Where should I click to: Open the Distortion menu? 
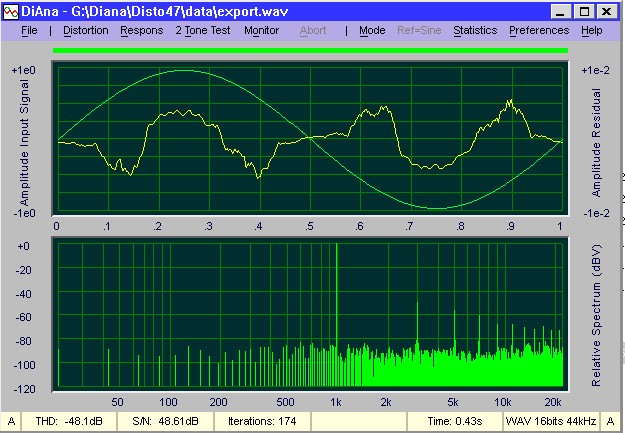coord(86,30)
